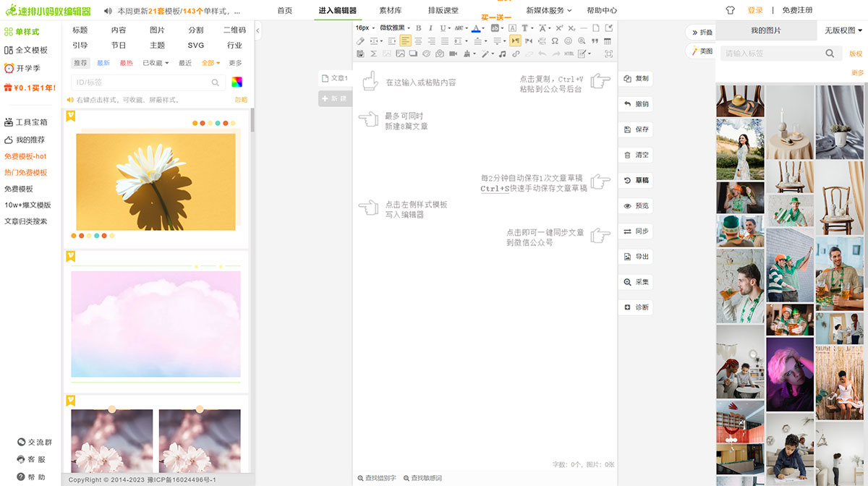Image resolution: width=868 pixels, height=486 pixels.
Task: Insert a formula using the Σ icon
Action: [x=374, y=54]
